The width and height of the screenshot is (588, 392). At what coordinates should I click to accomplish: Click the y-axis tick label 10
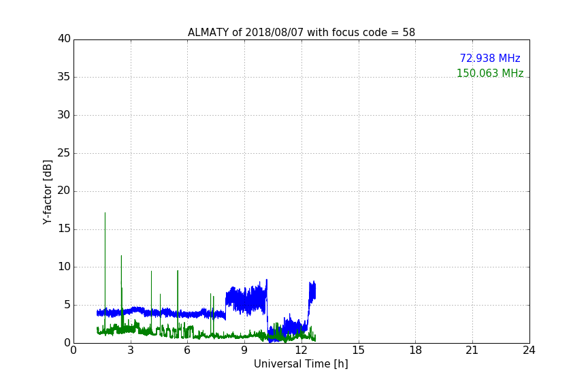(x=64, y=267)
